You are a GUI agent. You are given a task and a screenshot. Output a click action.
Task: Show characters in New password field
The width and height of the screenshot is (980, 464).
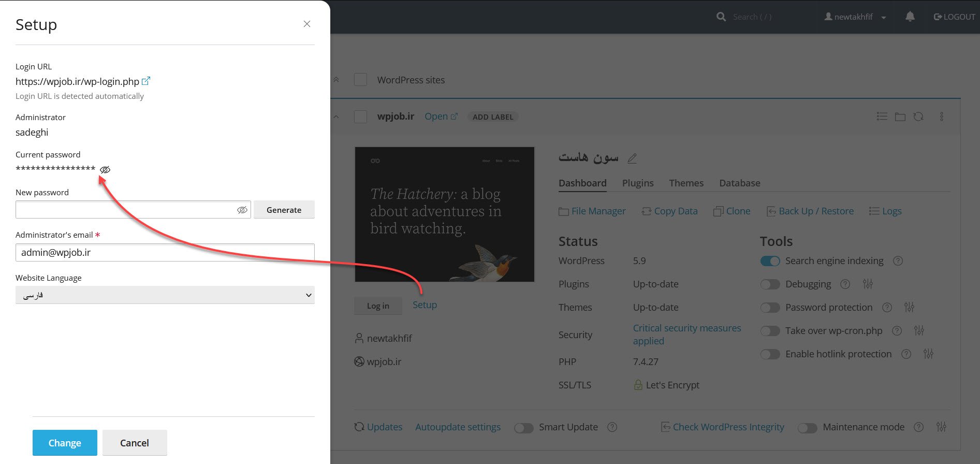242,210
